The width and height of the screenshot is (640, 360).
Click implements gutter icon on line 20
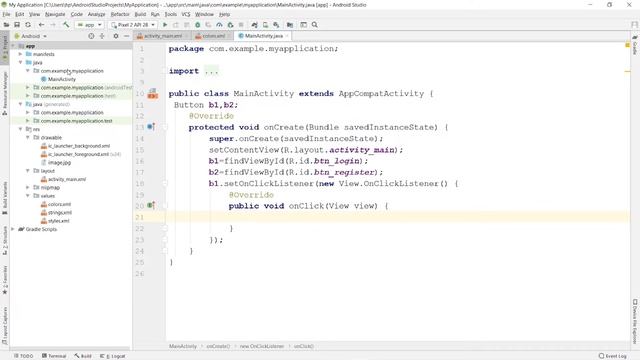point(151,205)
